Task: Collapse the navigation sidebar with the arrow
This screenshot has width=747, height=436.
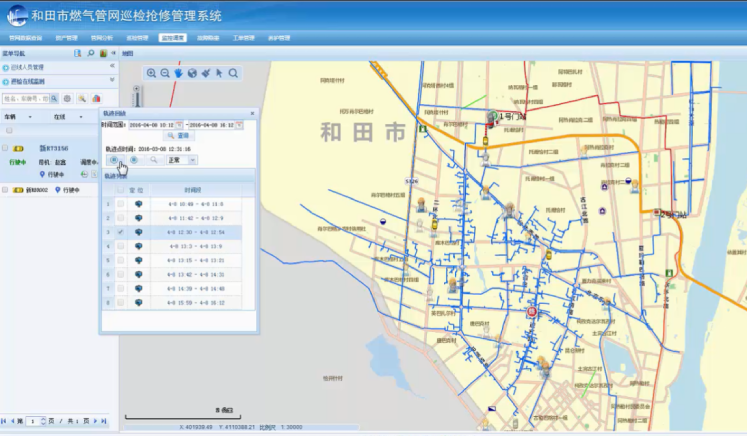Action: [x=113, y=53]
